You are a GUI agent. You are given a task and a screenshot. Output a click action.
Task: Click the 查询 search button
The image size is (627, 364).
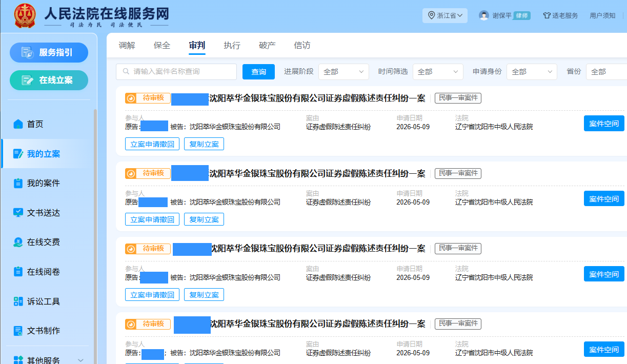(x=258, y=72)
